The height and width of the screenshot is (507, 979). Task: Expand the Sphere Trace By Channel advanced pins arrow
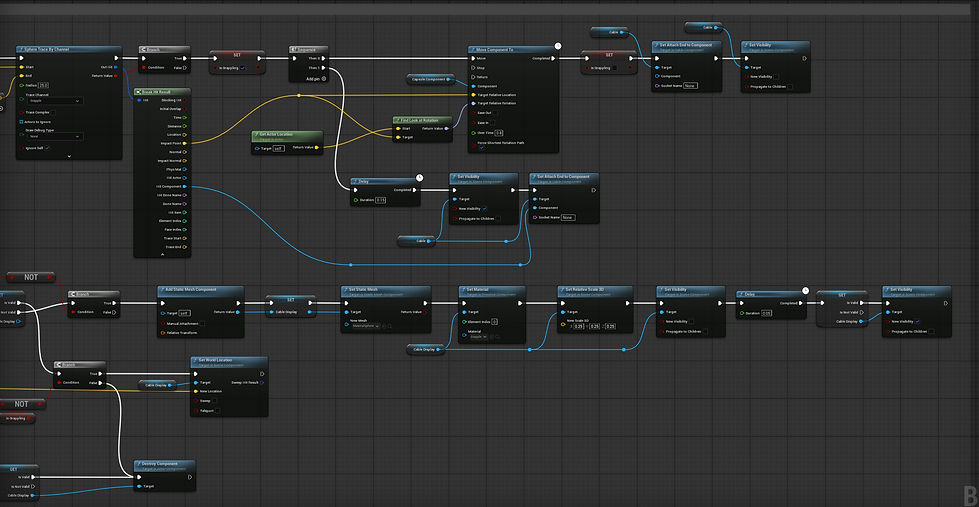[x=69, y=155]
